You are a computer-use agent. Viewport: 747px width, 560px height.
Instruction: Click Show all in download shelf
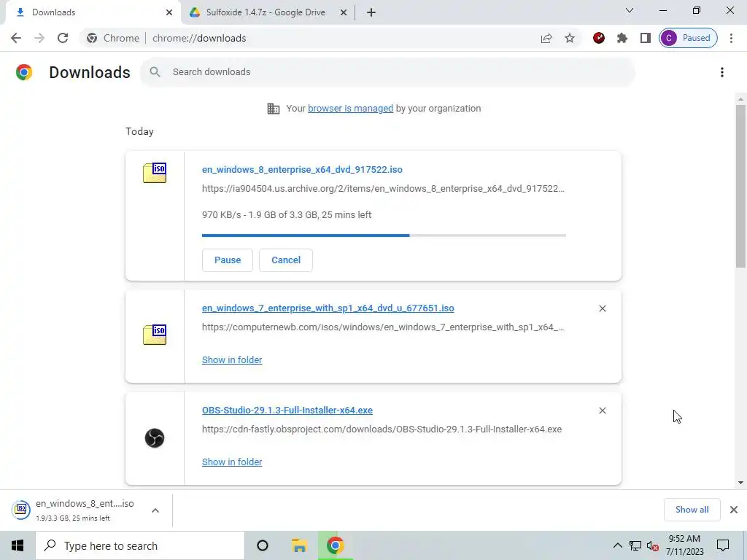692,510
